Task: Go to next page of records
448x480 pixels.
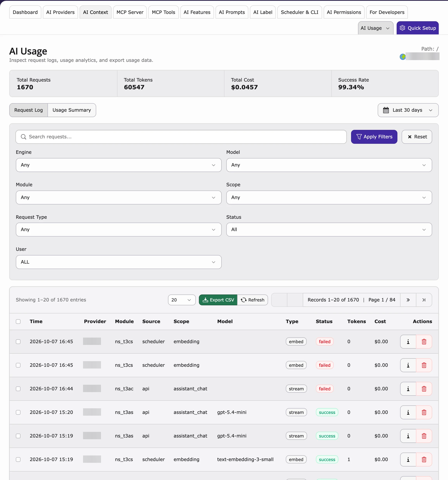Action: click(408, 300)
